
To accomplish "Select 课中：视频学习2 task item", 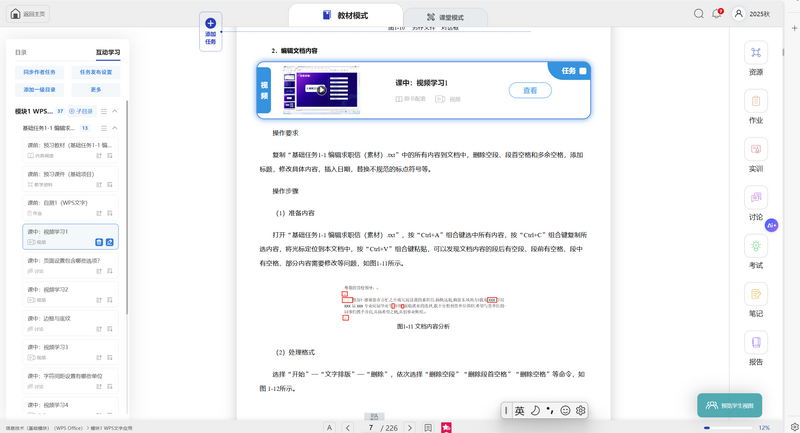I will (70, 294).
